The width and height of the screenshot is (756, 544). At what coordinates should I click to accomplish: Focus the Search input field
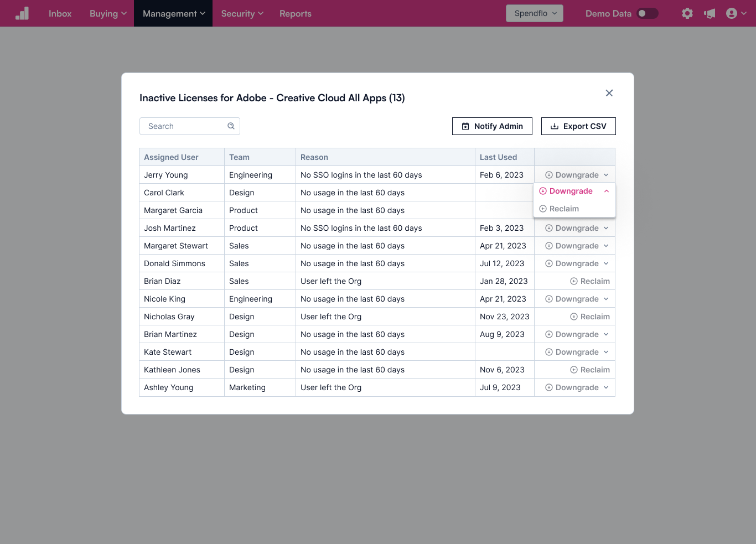pos(190,126)
